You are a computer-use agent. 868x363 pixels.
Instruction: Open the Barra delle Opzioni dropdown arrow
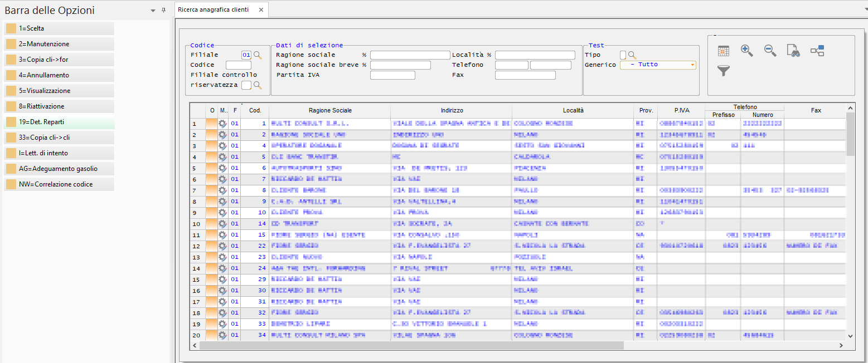pyautogui.click(x=153, y=11)
